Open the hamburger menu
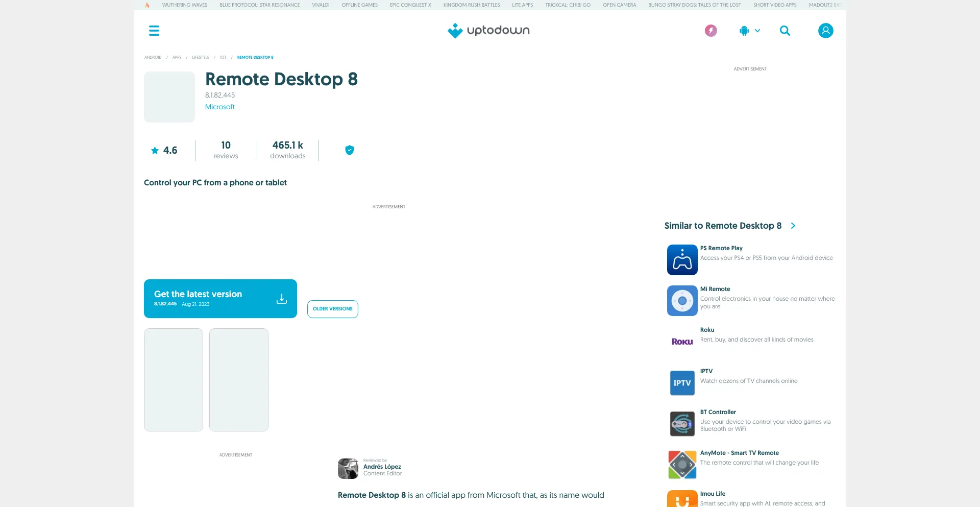Image resolution: width=980 pixels, height=507 pixels. pos(154,31)
